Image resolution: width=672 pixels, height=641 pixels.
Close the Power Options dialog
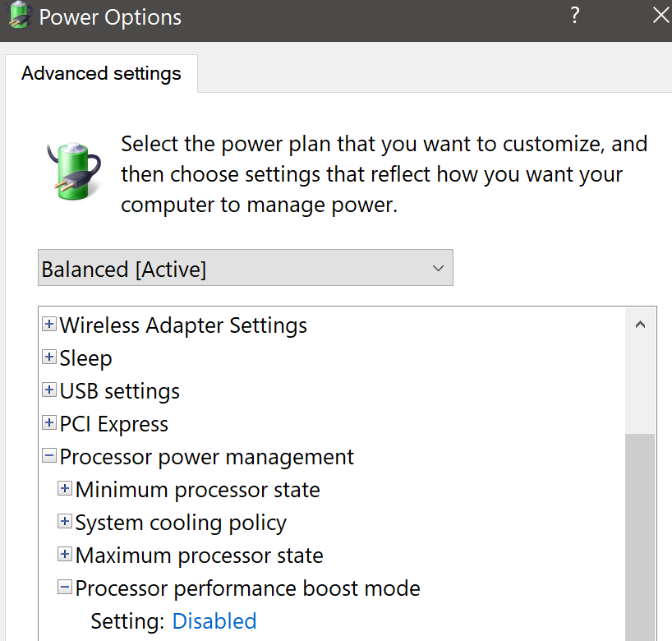point(661,16)
